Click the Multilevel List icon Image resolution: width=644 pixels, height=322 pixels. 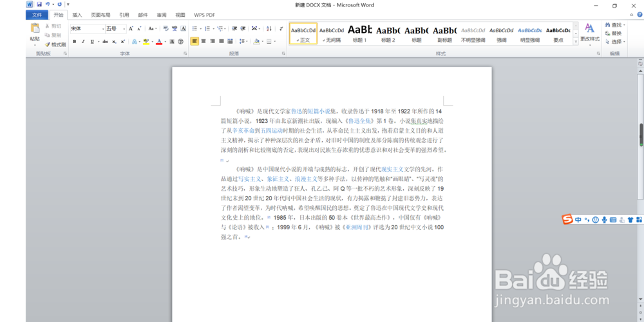(220, 28)
